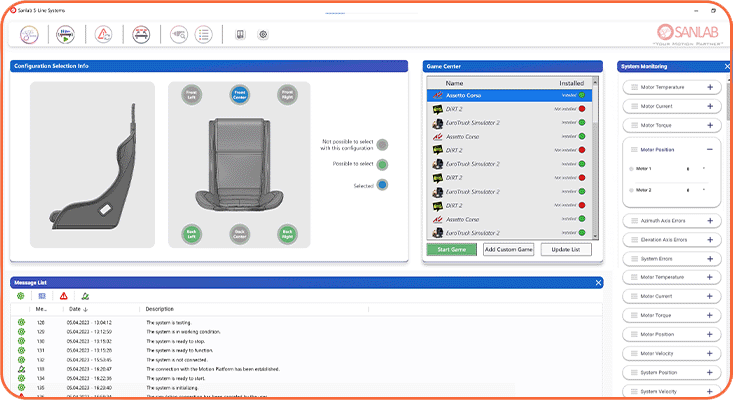Click the search inspect icon in toolbar
This screenshot has height=400, width=733.
(177, 34)
